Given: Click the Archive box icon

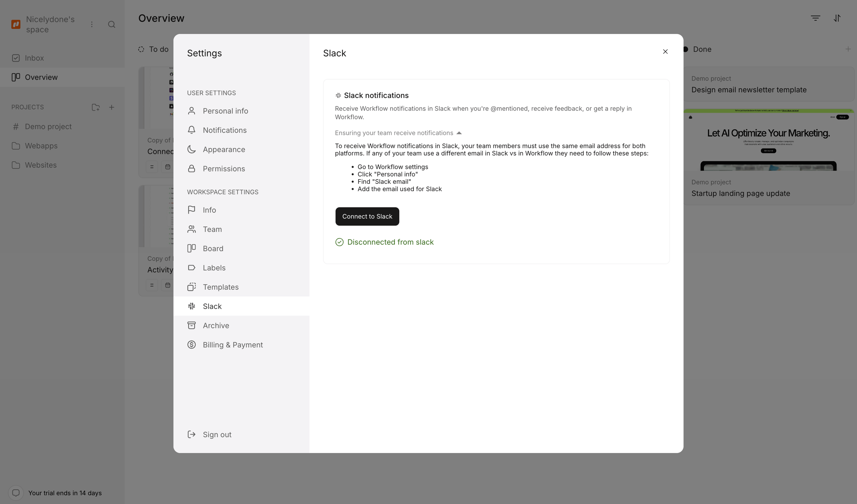Looking at the screenshot, I should [x=191, y=326].
